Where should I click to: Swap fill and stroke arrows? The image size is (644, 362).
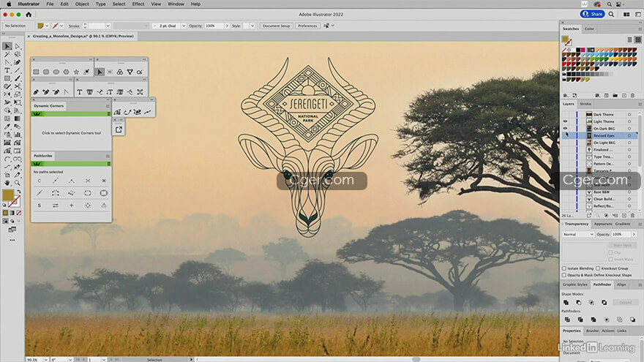click(x=18, y=192)
